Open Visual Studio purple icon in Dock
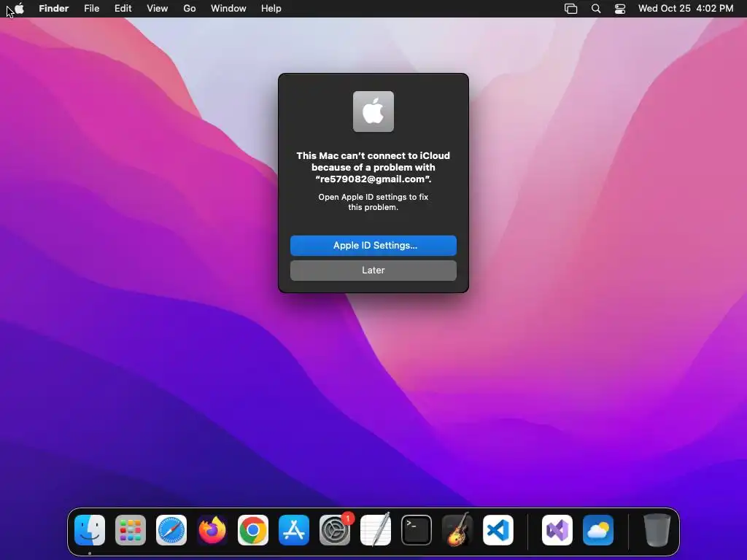The width and height of the screenshot is (747, 560). [557, 530]
